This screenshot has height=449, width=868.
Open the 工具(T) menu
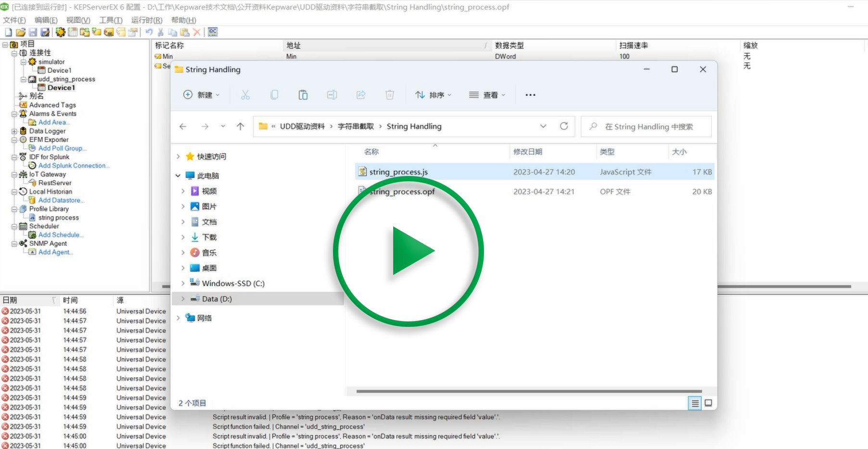point(111,20)
